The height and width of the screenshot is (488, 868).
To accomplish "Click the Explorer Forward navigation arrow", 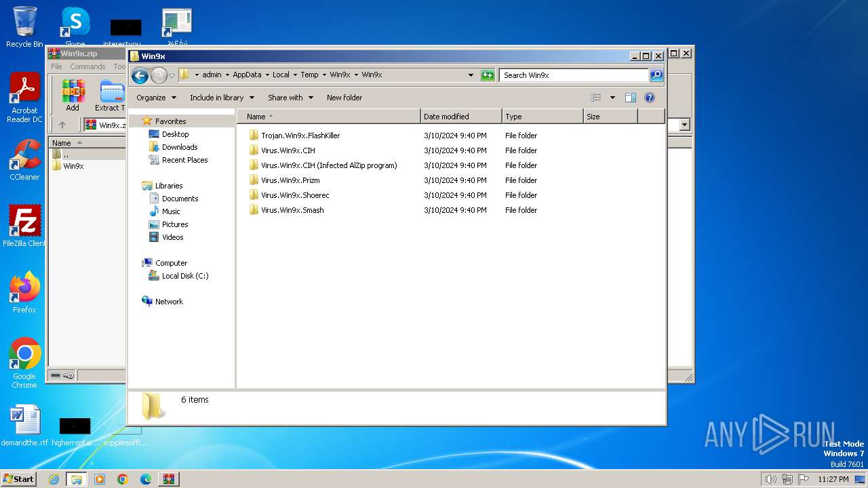I will point(159,75).
